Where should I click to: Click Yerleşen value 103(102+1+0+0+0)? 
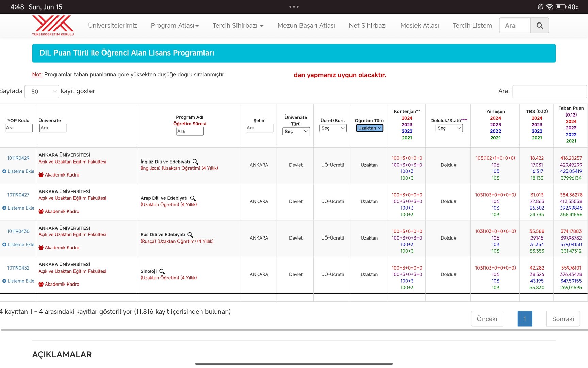click(495, 158)
